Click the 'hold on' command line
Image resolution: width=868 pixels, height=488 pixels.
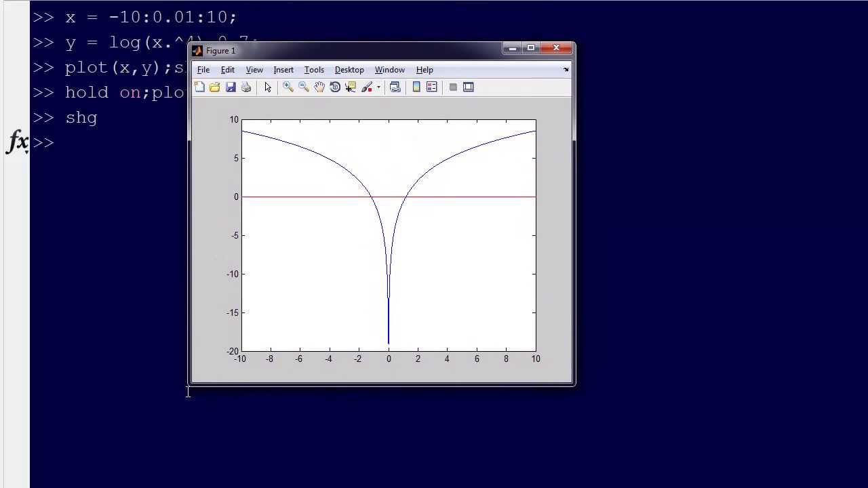coord(110,93)
